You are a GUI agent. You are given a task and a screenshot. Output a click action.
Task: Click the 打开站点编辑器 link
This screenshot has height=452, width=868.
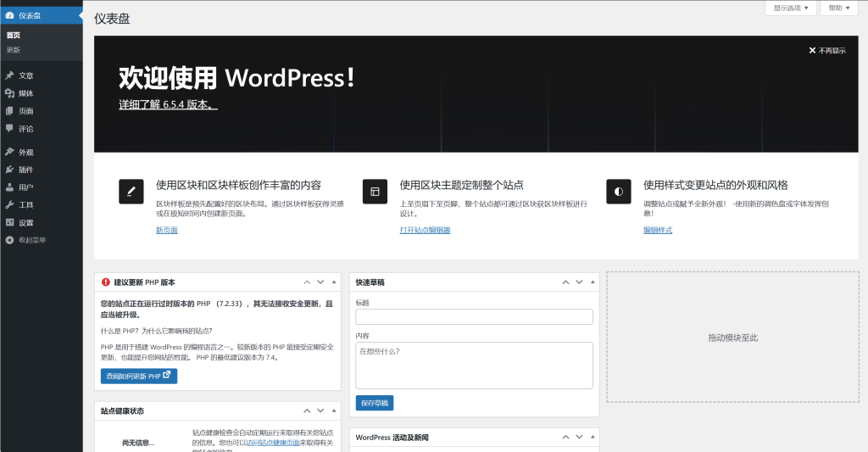pyautogui.click(x=426, y=230)
